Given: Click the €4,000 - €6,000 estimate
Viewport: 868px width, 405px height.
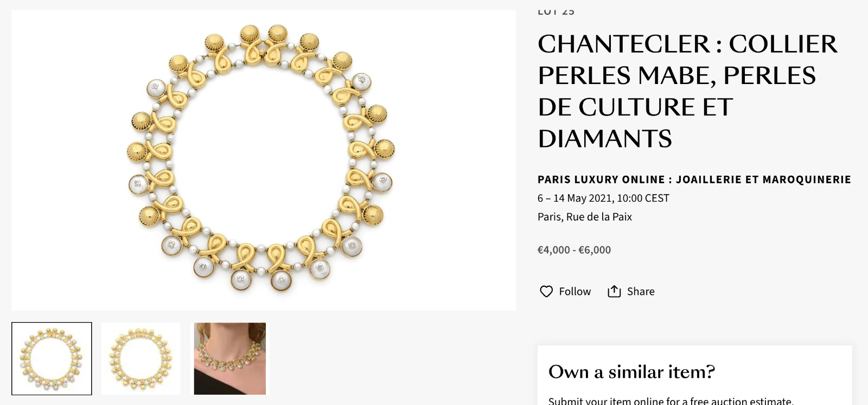Looking at the screenshot, I should pos(574,250).
